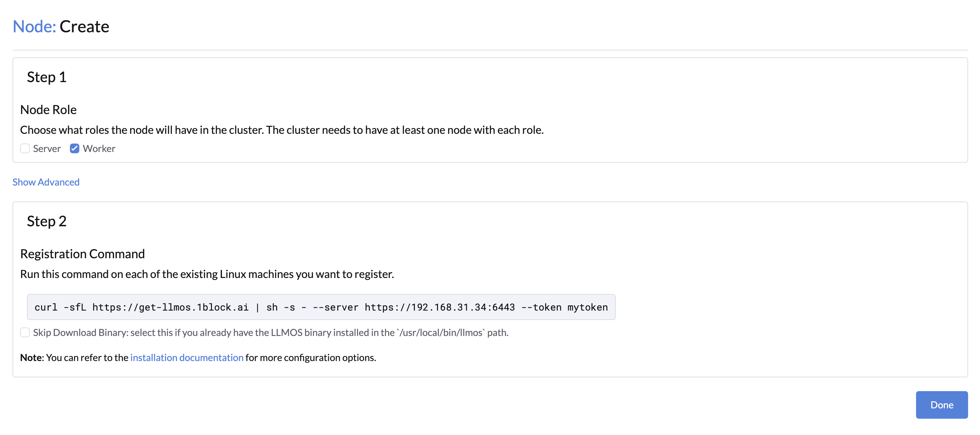Click the 'Create' word in the page title
The image size is (980, 435).
point(84,27)
